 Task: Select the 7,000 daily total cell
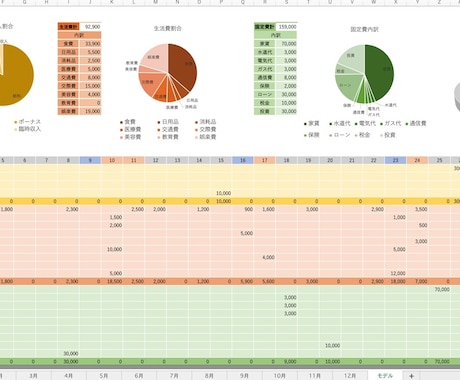(417, 281)
